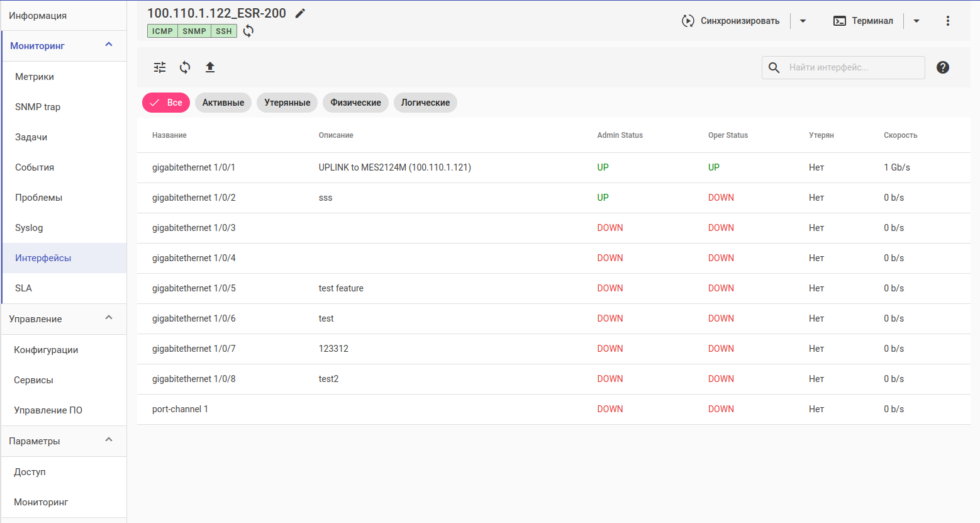
Task: Select the Активные filter chip
Action: pos(223,103)
